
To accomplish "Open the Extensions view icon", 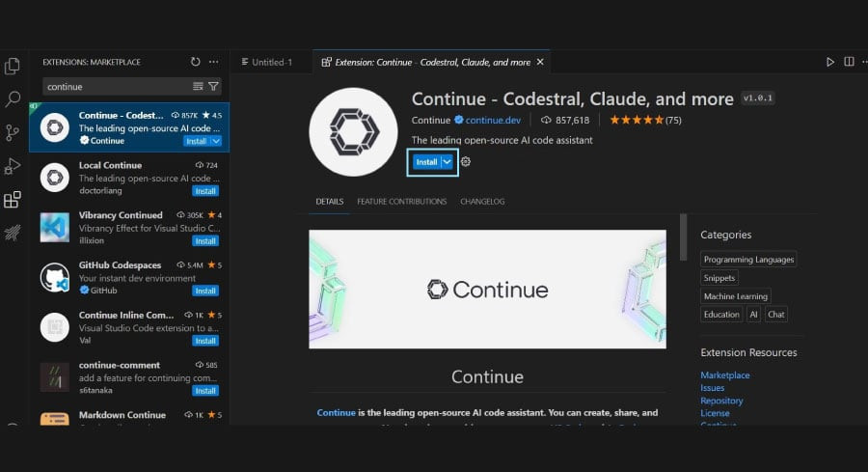I will click(x=13, y=199).
